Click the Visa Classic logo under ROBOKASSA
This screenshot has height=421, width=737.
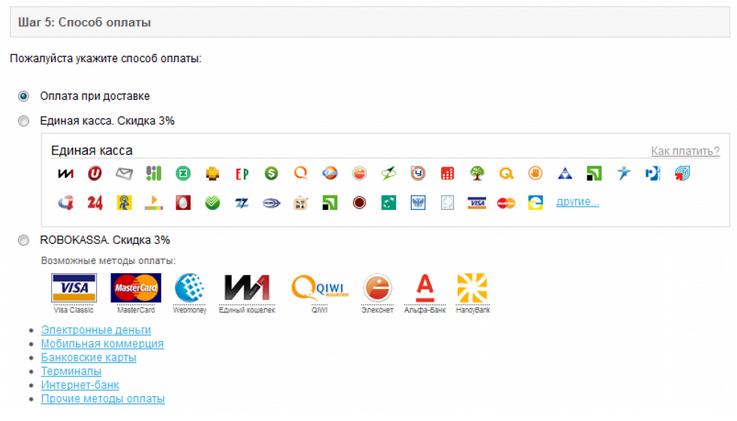pyautogui.click(x=73, y=288)
